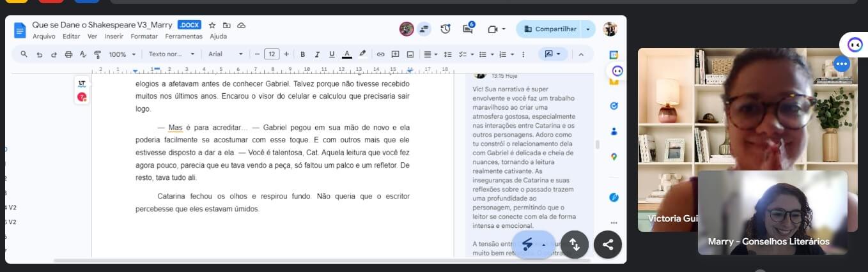The width and height of the screenshot is (868, 272).
Task: Click the highlight color marker
Action: pyautogui.click(x=362, y=54)
